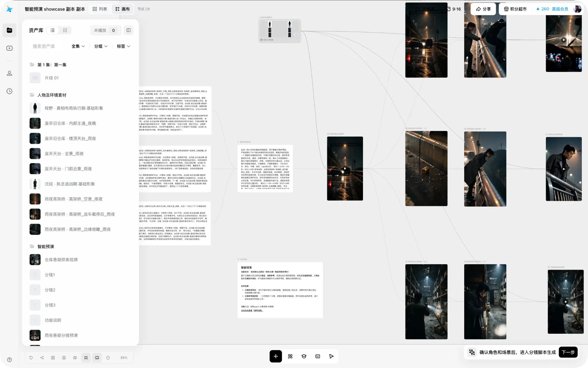This screenshot has width=588, height=368.
Task: Open the 积分超市 points store
Action: point(515,9)
